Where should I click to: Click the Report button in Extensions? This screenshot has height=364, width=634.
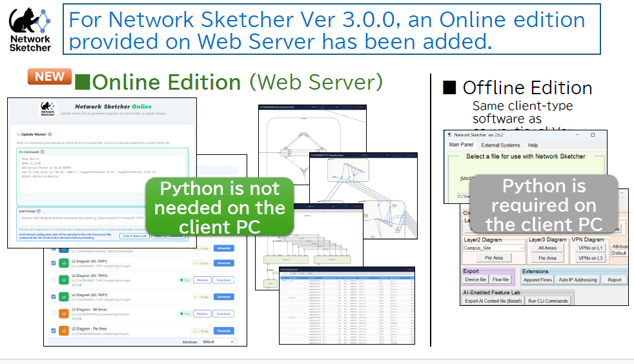615,279
